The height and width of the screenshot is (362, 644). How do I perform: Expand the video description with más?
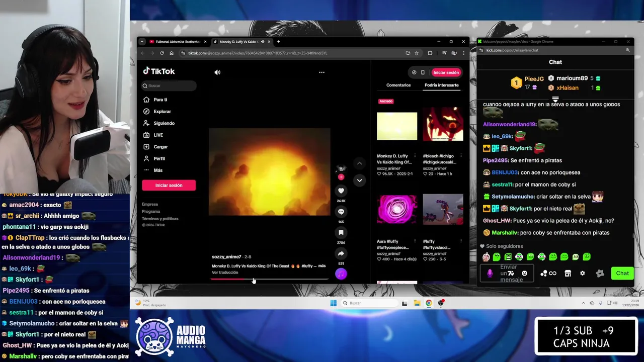(322, 266)
